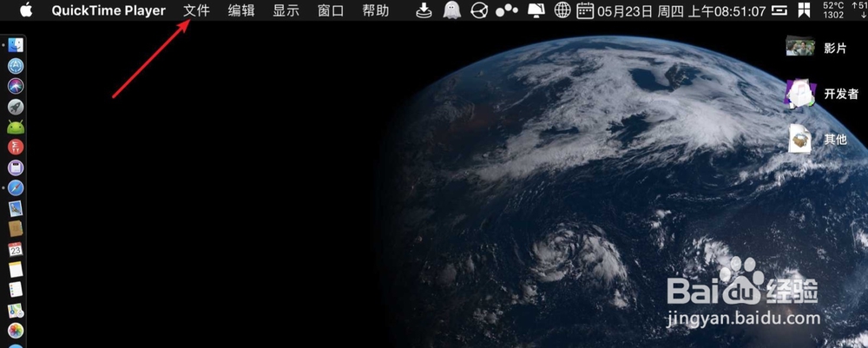
Task: Click the globe icon in menu bar
Action: click(562, 10)
